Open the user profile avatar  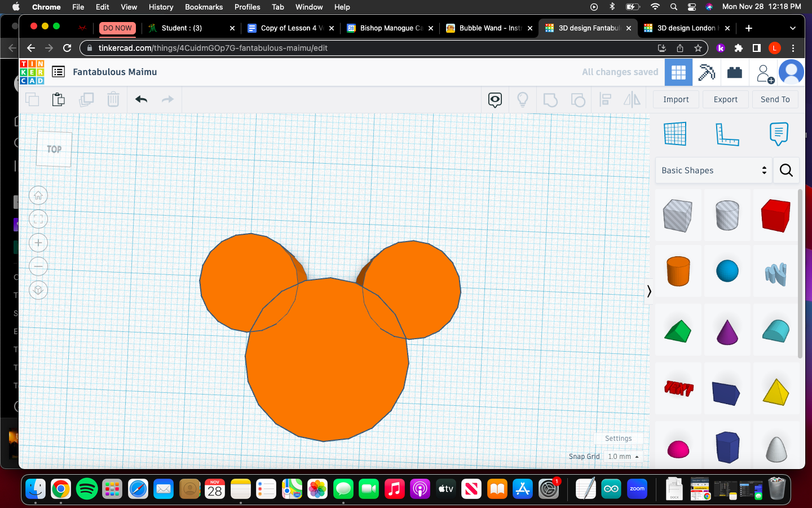[791, 72]
